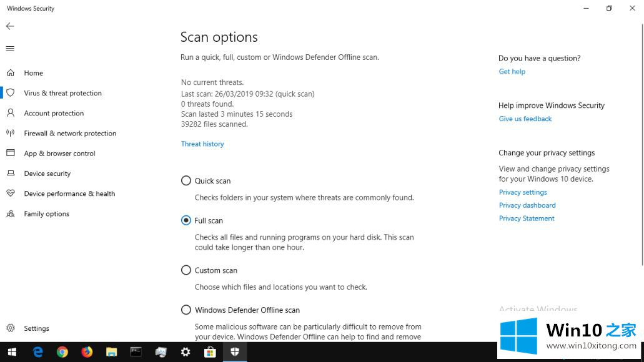Open App & browser control page
Image resolution: width=644 pixels, height=362 pixels.
[59, 154]
